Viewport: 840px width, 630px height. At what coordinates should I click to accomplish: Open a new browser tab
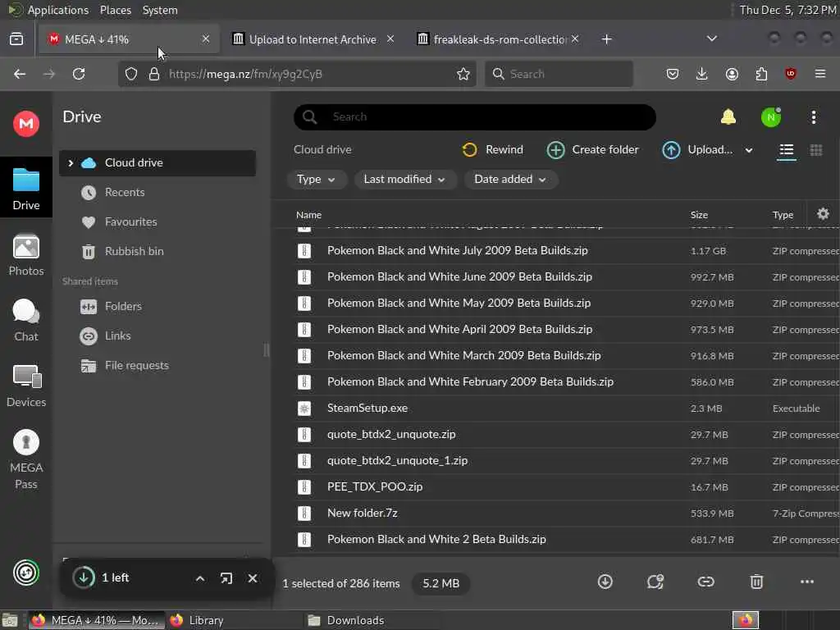pos(606,39)
